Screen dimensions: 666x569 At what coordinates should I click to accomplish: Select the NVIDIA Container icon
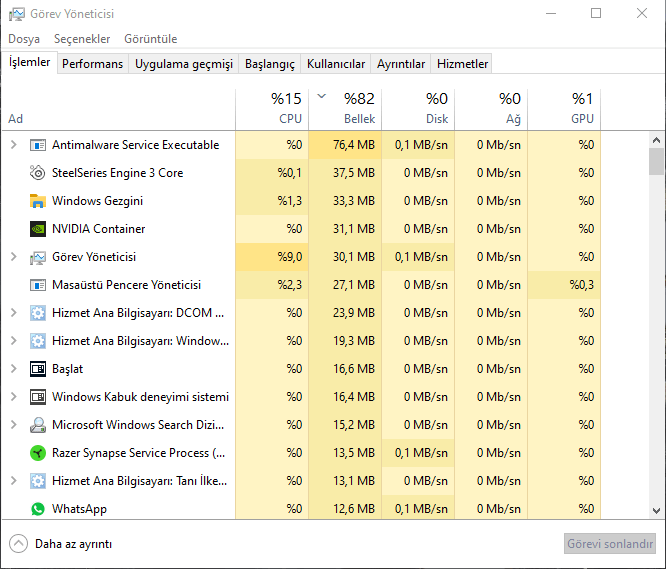pos(39,229)
